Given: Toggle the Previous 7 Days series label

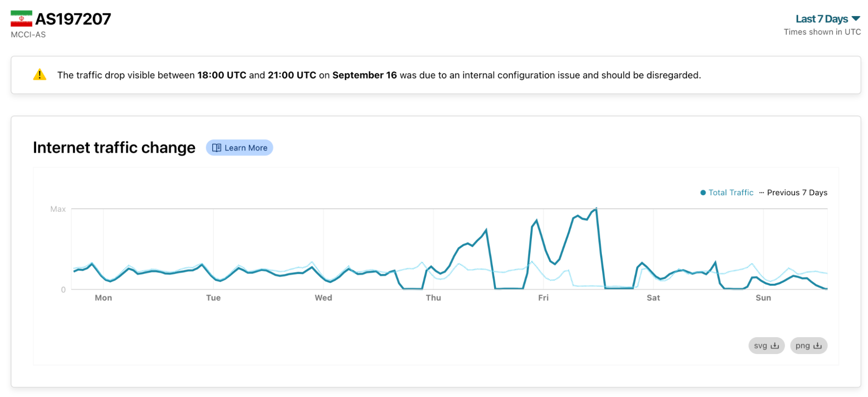Looking at the screenshot, I should [797, 193].
